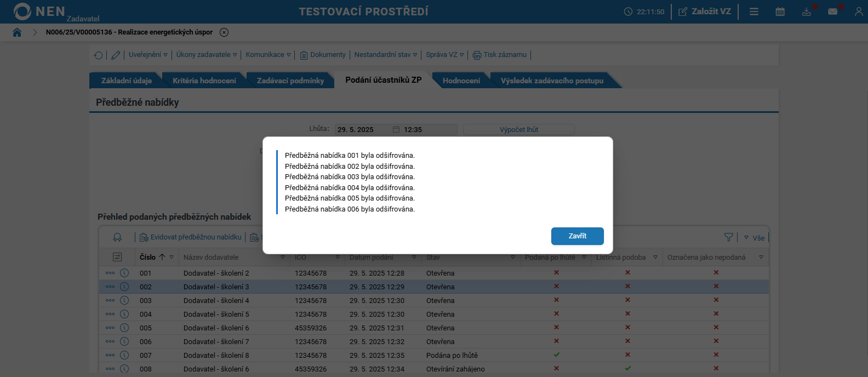Open the mail messages icon
The image size is (868, 377).
pyautogui.click(x=832, y=12)
